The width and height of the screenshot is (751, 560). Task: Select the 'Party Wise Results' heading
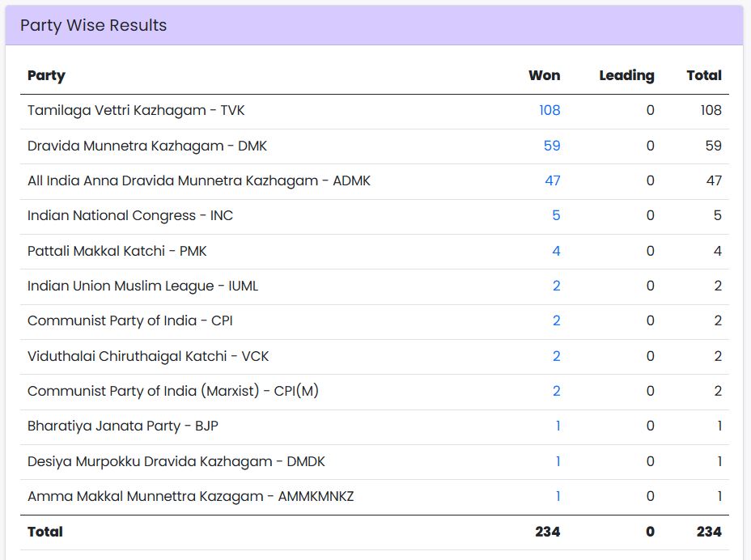tap(93, 25)
